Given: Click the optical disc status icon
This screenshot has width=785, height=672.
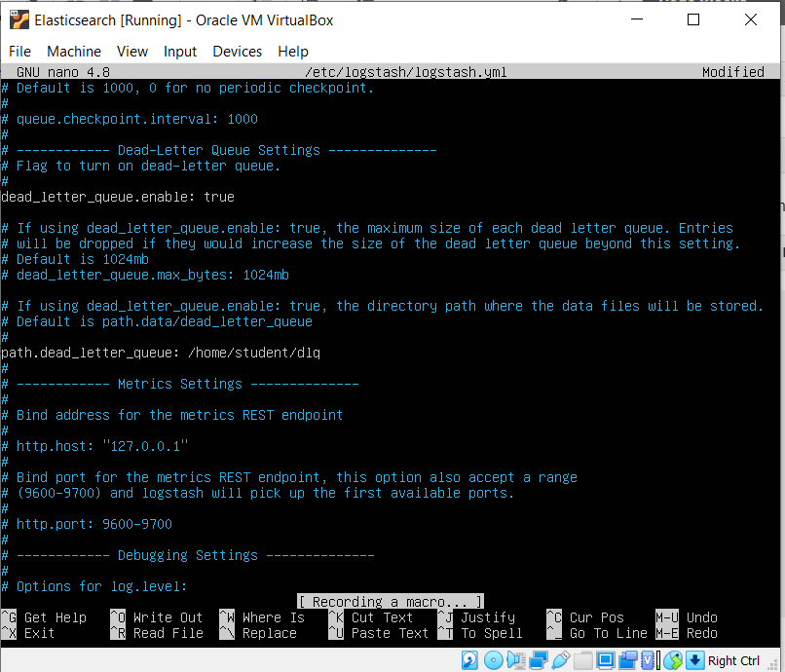Looking at the screenshot, I should (x=494, y=660).
